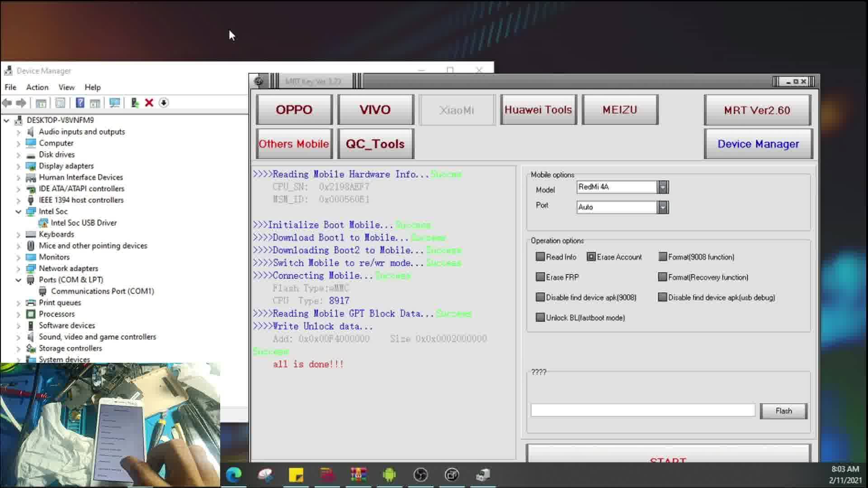
Task: Click the action pane toolbar icon right of help
Action: click(x=95, y=103)
